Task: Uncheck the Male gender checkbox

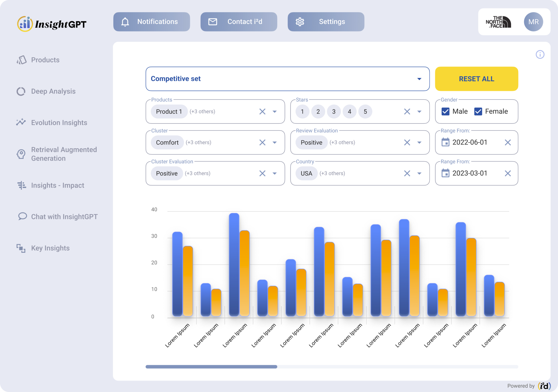Action: tap(445, 111)
